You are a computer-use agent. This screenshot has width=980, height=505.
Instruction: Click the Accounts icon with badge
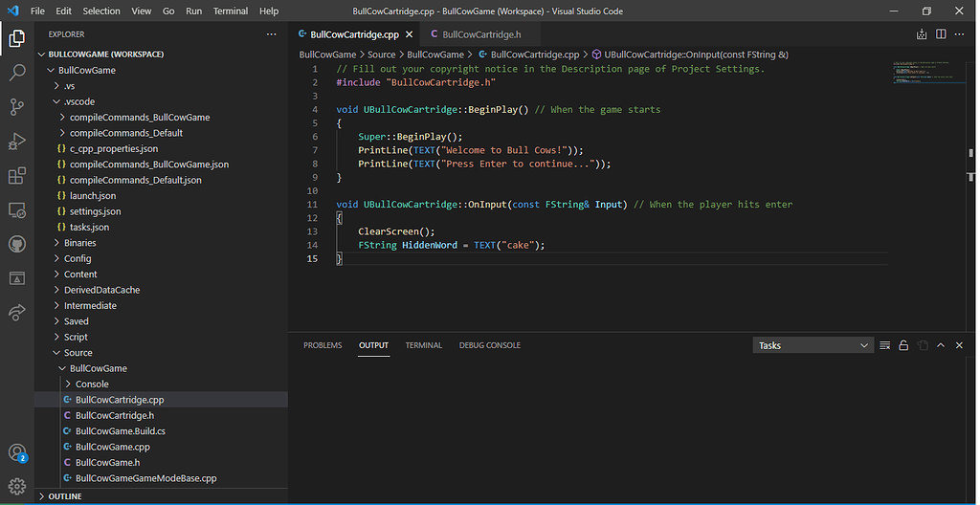click(x=17, y=452)
